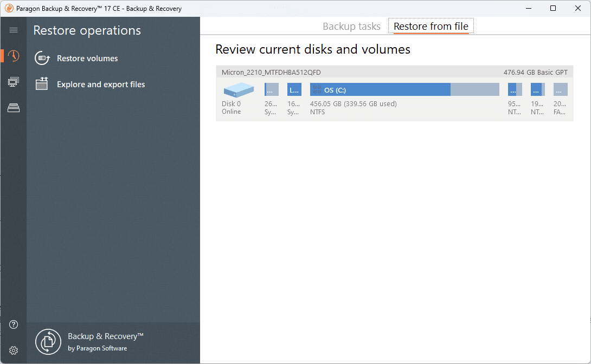Click the Disk 0 Online label
The image size is (591, 364).
(x=231, y=108)
